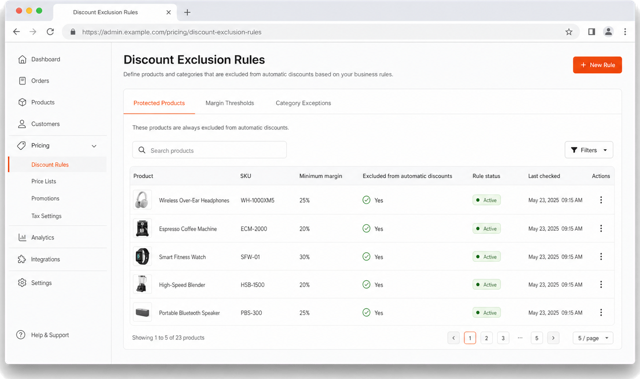Go to previous page of results

click(x=453, y=338)
